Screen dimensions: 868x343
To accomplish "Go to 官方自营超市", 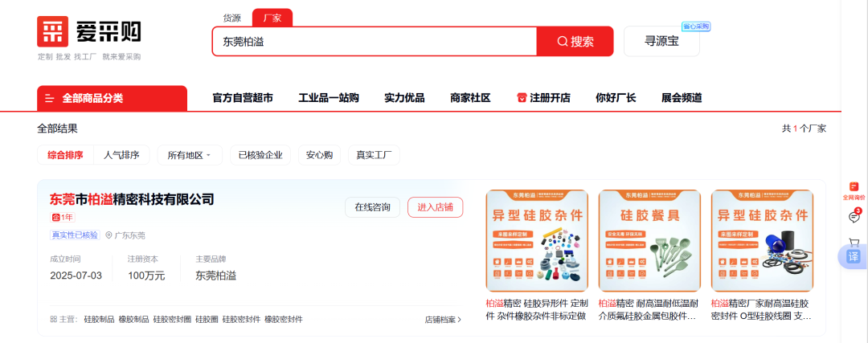I will point(243,98).
